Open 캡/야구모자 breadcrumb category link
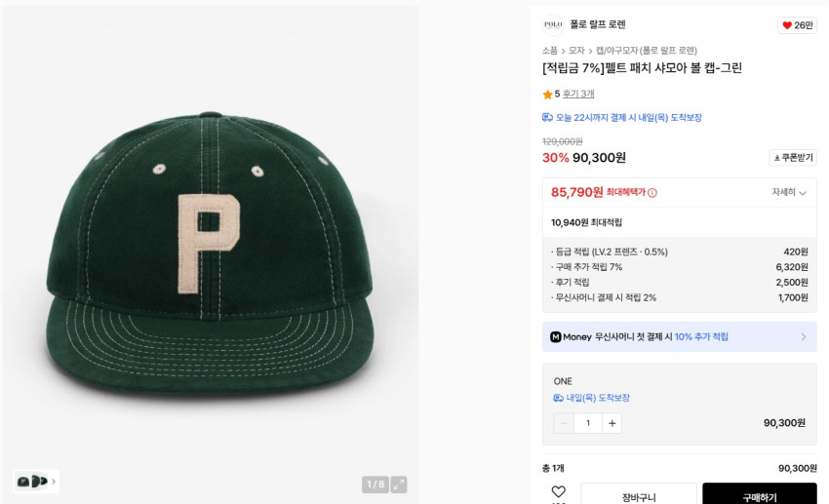Image resolution: width=829 pixels, height=504 pixels. (x=647, y=51)
